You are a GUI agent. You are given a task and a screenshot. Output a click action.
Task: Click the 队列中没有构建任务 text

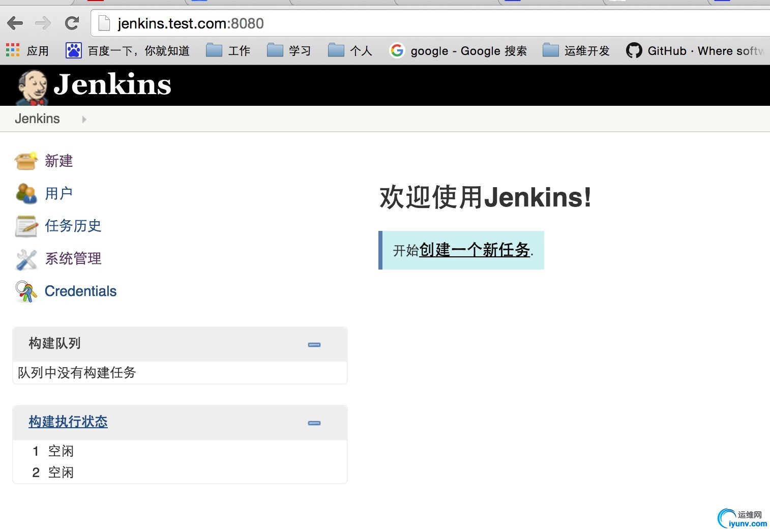coord(77,373)
